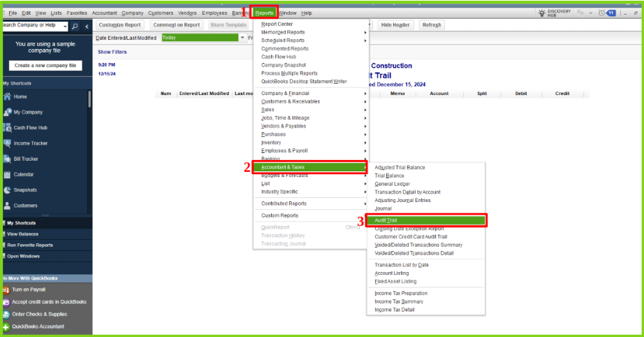Click the Search Company or Help field

coord(32,25)
